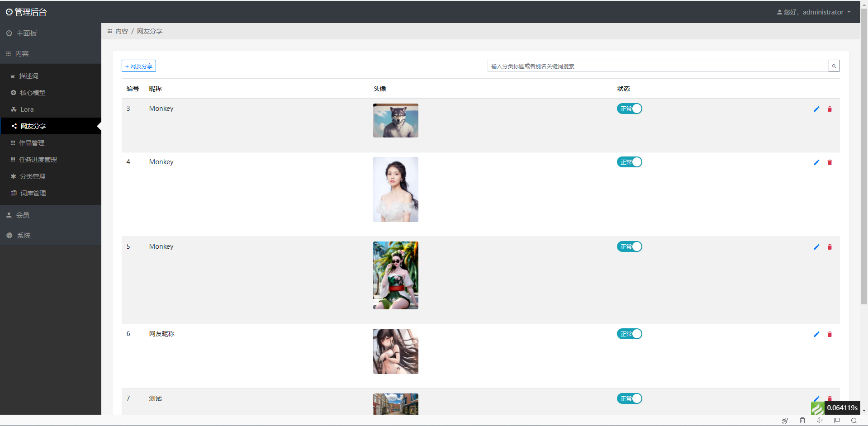The image size is (868, 426).
Task: Open the administrator user dropdown
Action: 814,12
